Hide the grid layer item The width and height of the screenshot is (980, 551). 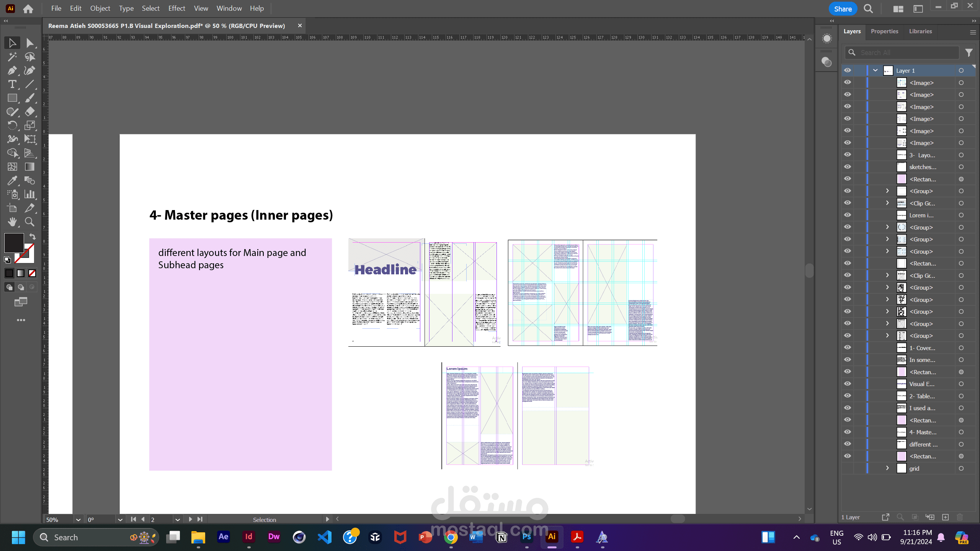pyautogui.click(x=848, y=468)
